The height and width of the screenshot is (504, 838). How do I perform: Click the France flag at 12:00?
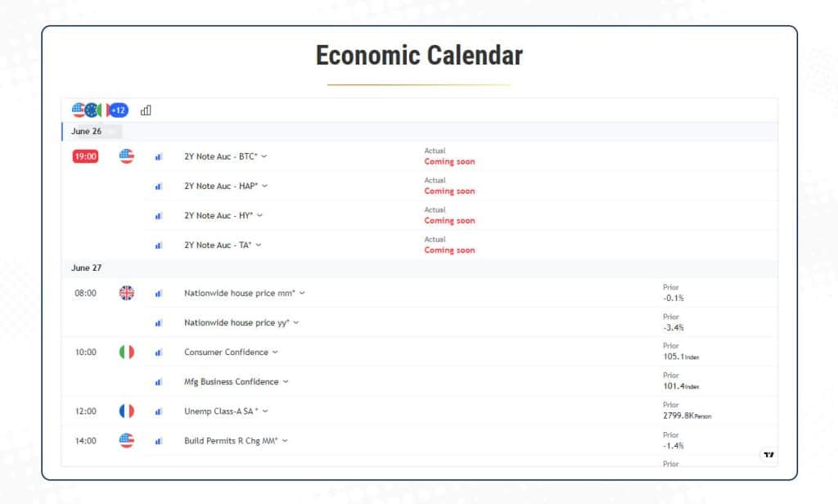click(127, 412)
